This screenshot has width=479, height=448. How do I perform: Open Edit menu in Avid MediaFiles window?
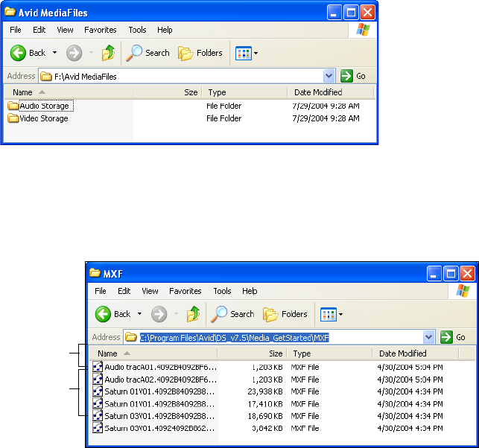(39, 30)
